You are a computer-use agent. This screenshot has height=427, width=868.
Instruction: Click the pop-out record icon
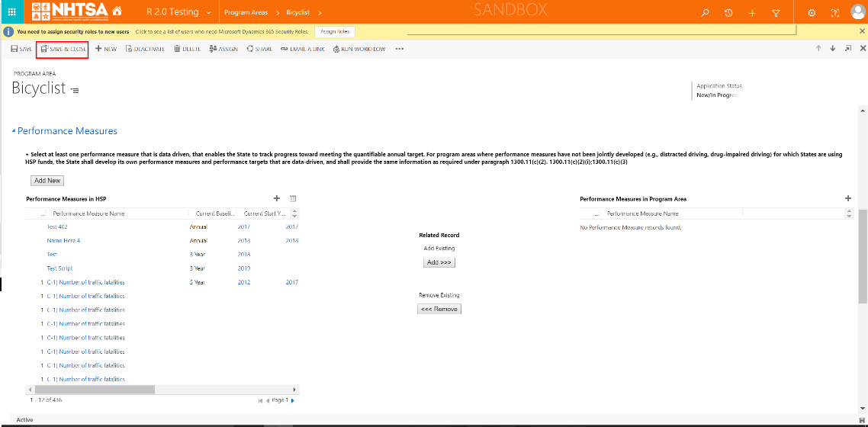pos(848,48)
